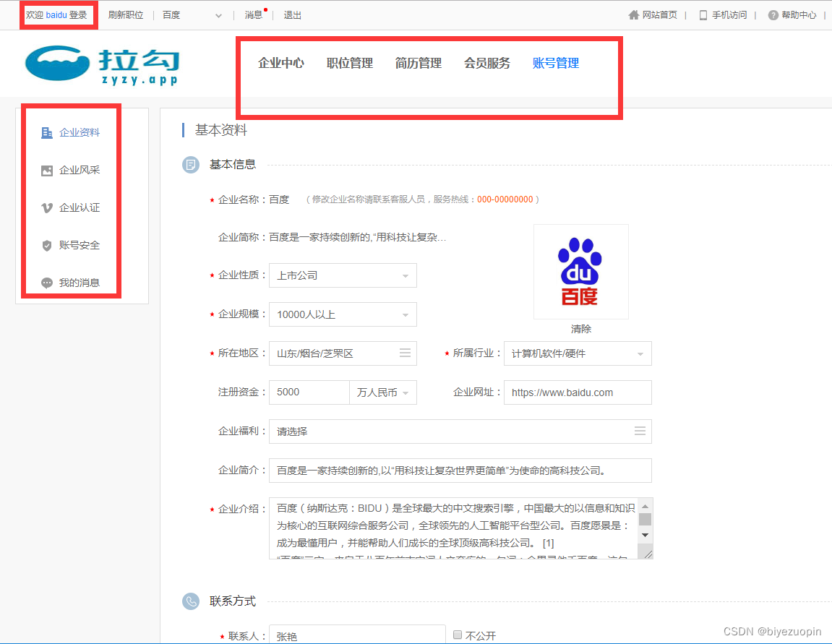Click the red dot on 消息

[265, 9]
